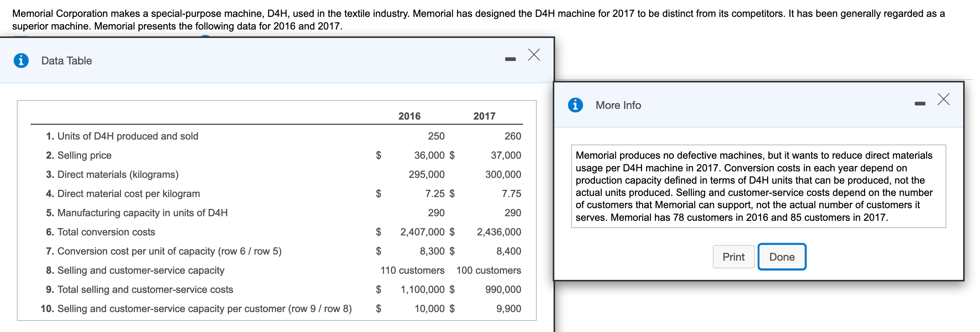Click the 8,400 conversion cost per unit
This screenshot has height=332, width=980.
click(509, 251)
